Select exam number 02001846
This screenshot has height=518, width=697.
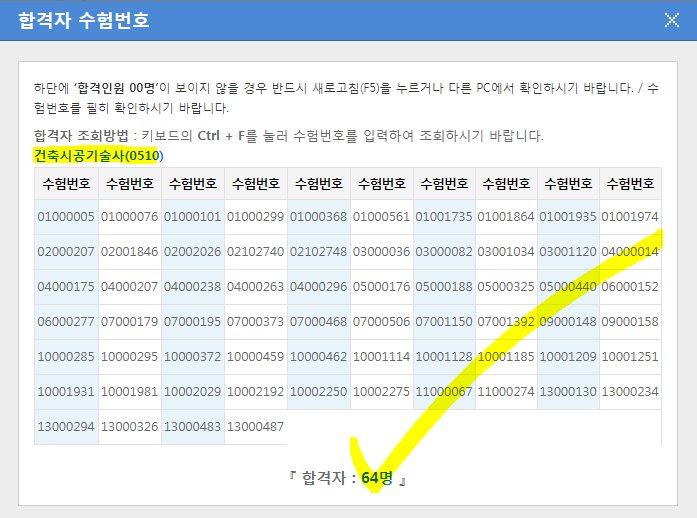[129, 252]
